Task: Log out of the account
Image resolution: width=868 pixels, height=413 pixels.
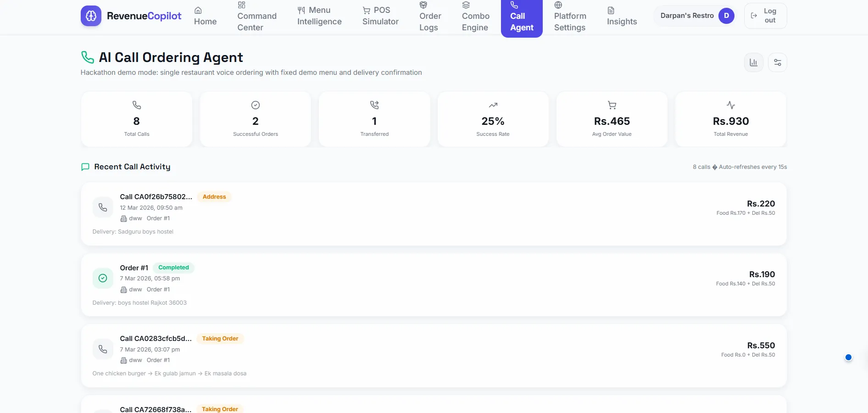Action: (x=765, y=16)
